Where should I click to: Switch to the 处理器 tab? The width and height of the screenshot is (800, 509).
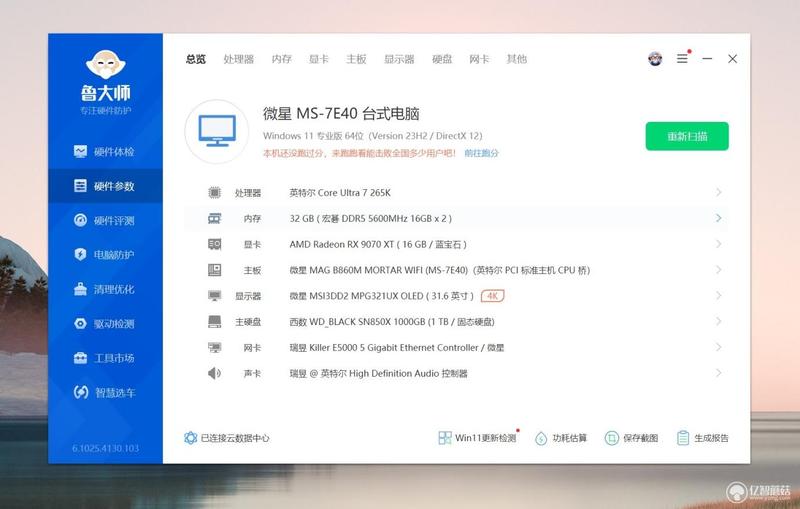(239, 59)
